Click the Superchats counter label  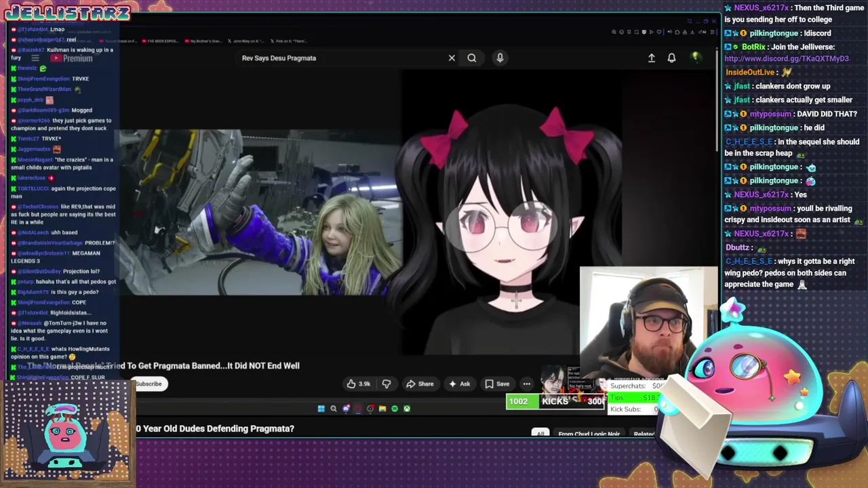coord(628,386)
